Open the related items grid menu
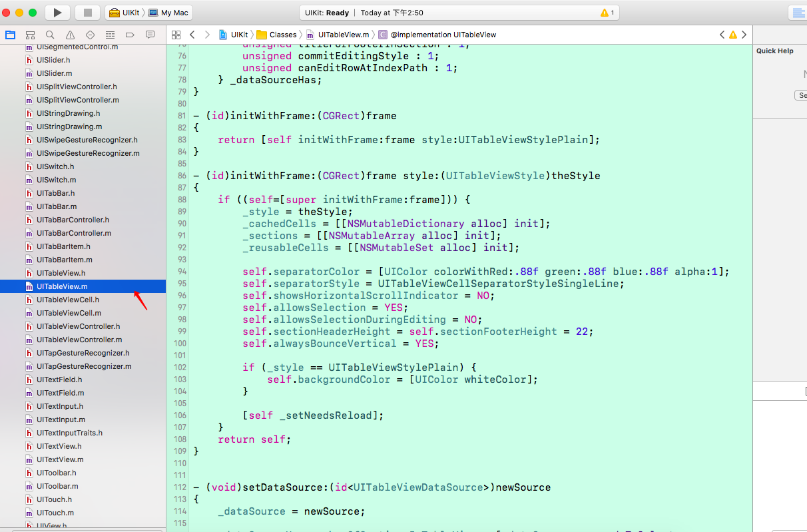The image size is (807, 532). click(x=176, y=35)
